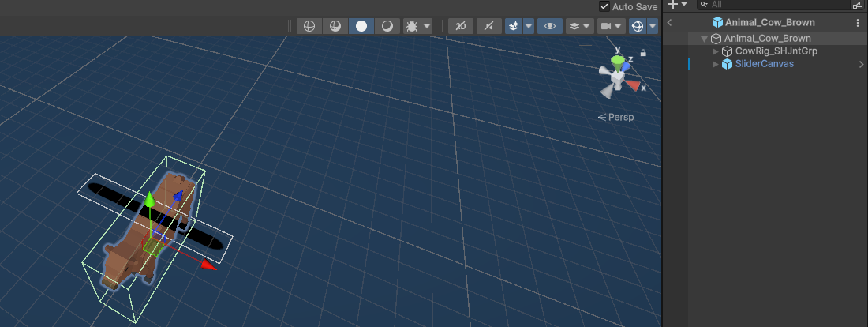Open debug draw mode bug icon
Viewport: 868px width, 327px height.
point(412,26)
